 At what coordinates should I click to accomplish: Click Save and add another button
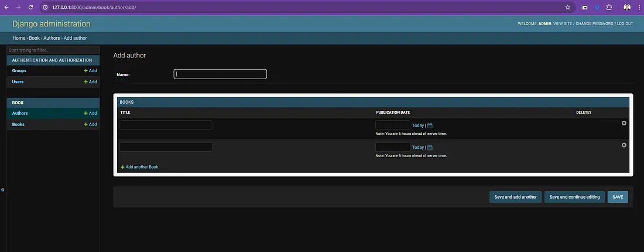pos(515,197)
